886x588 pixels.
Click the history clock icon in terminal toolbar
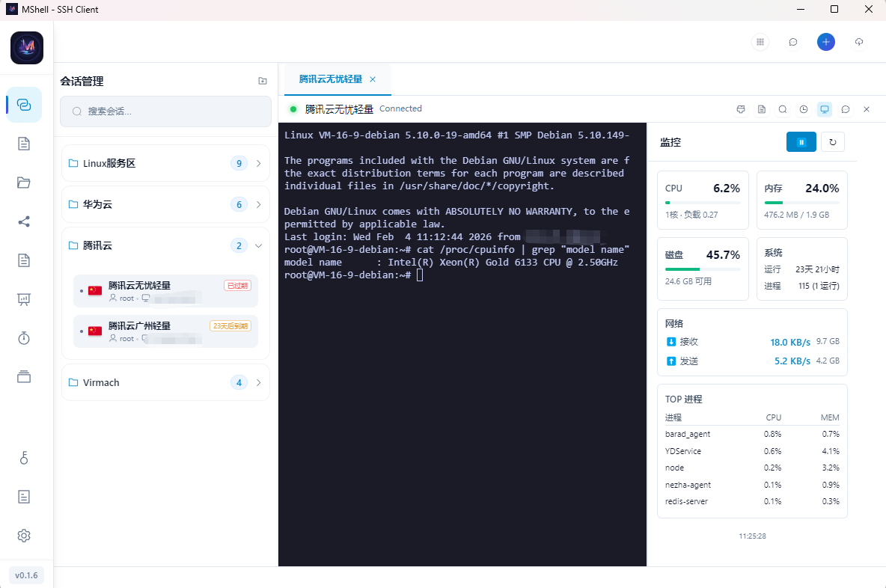coord(804,109)
